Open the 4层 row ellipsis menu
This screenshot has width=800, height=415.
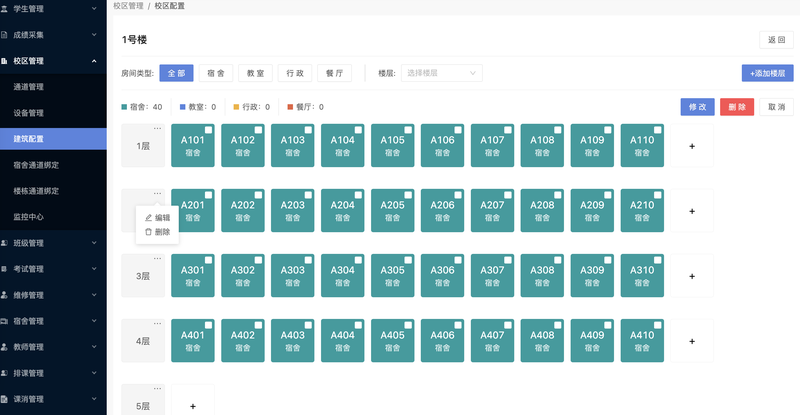tap(157, 323)
